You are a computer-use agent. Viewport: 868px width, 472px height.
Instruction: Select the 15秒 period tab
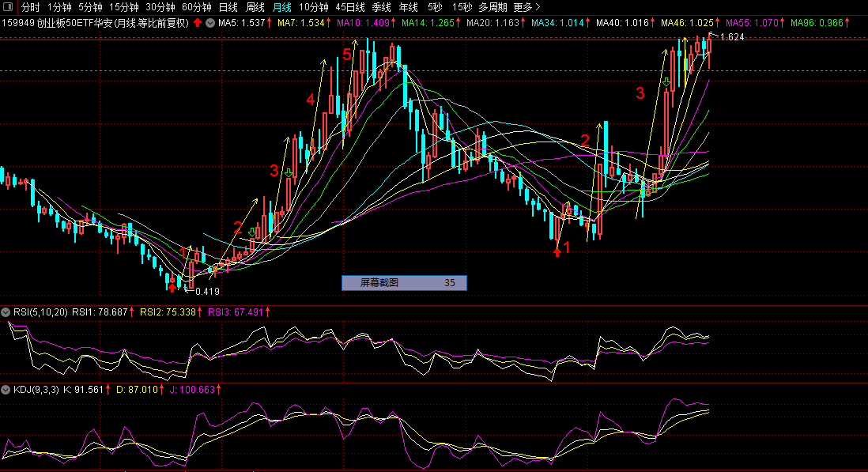click(462, 7)
